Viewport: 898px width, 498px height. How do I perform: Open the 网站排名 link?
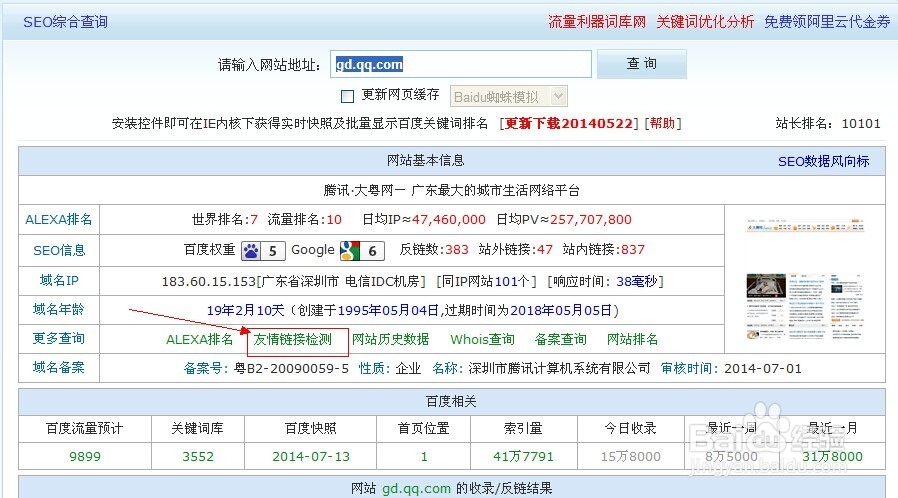click(632, 339)
